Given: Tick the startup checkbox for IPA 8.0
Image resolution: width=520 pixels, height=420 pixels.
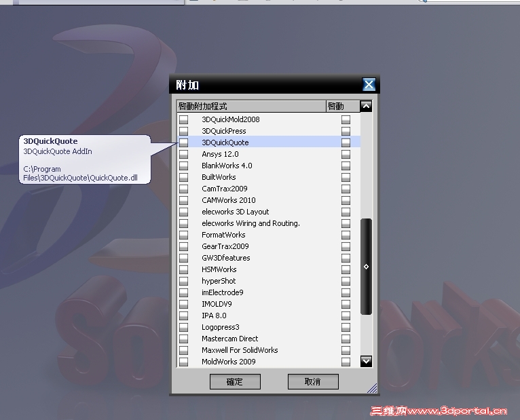Looking at the screenshot, I should (346, 316).
